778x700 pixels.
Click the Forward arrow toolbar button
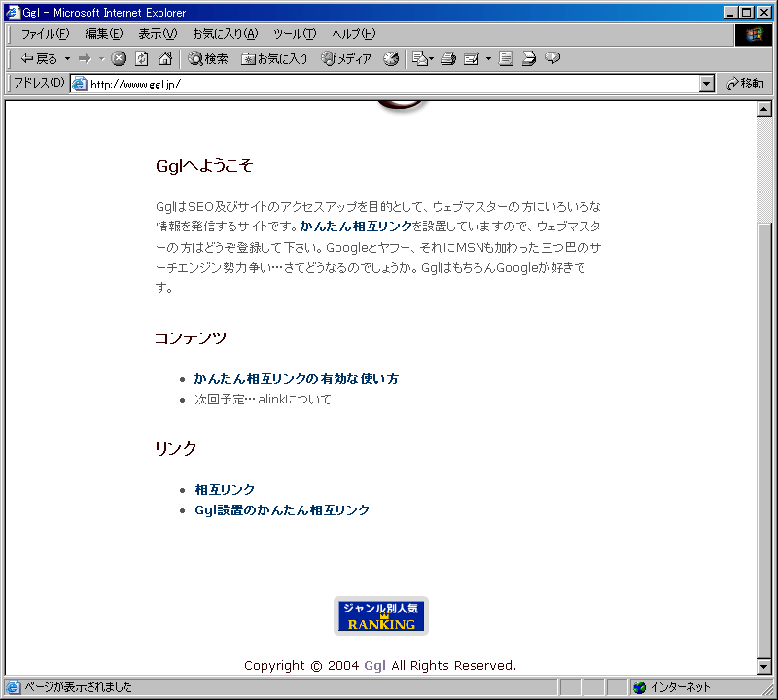(85, 59)
